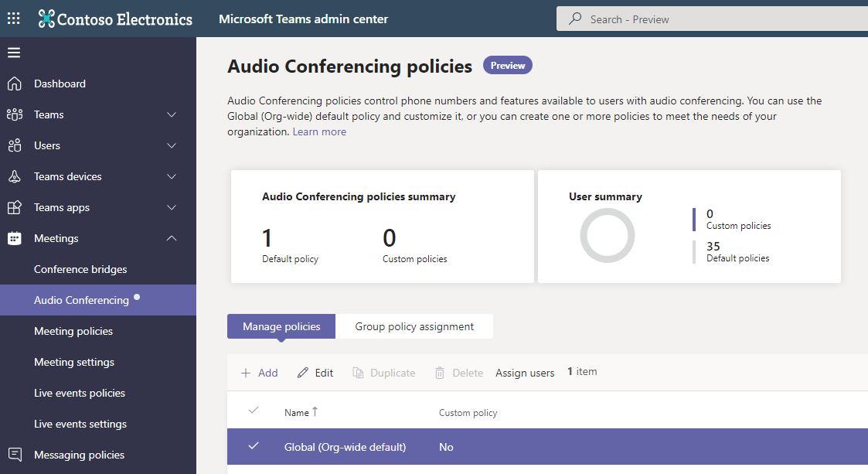Click the Duplicate copy icon

coord(358,373)
